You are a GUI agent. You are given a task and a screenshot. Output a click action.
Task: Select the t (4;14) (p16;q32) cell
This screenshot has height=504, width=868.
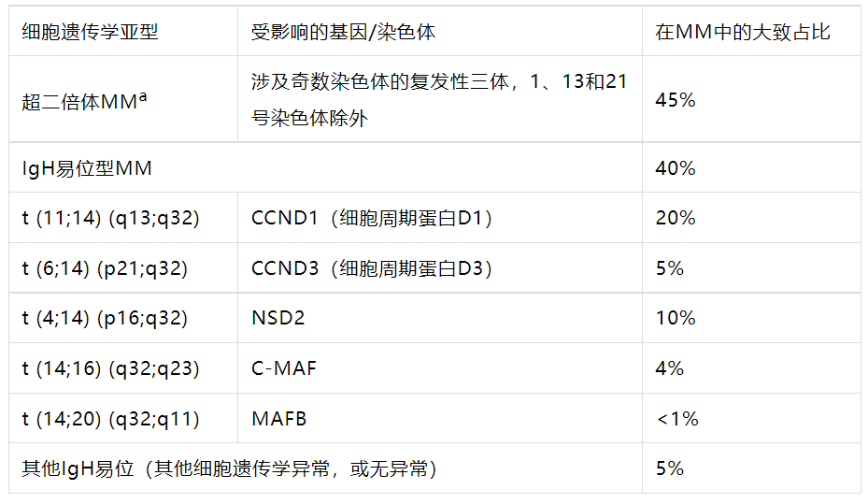[x=105, y=318]
